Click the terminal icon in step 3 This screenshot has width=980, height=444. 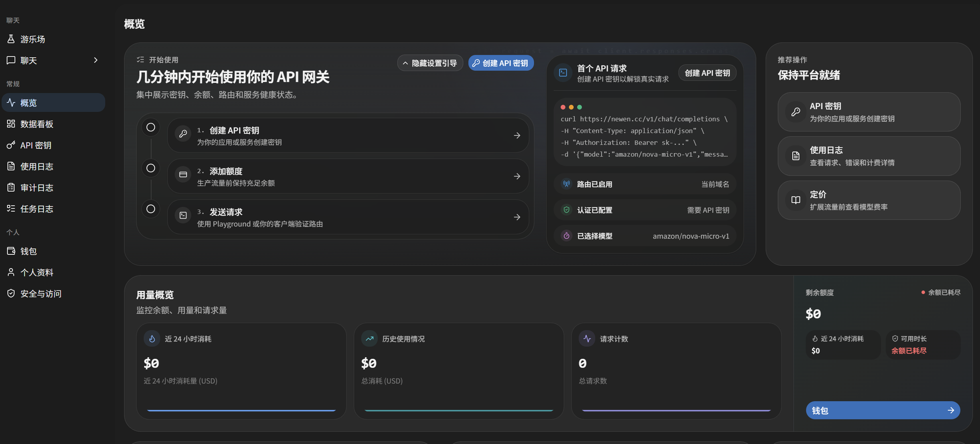183,215
